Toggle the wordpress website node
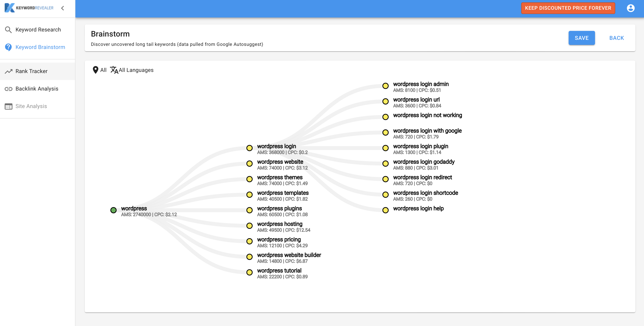Screen dimensions: 644x326 [x=250, y=163]
